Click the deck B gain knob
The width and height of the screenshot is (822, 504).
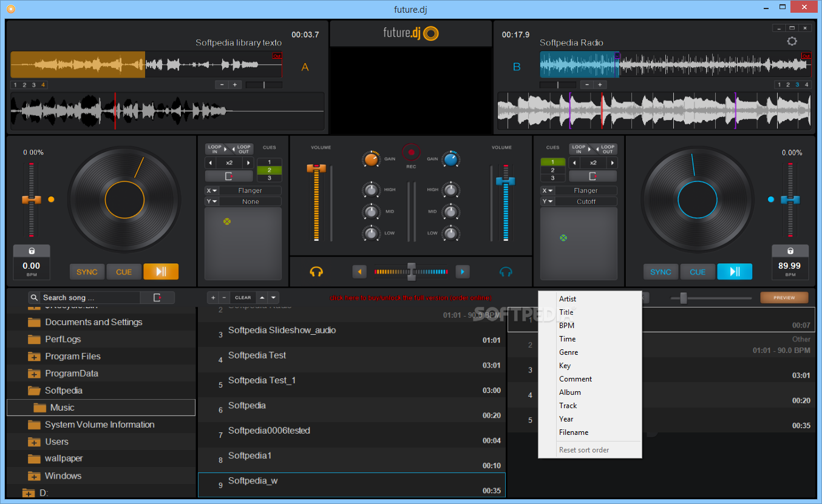pos(450,159)
